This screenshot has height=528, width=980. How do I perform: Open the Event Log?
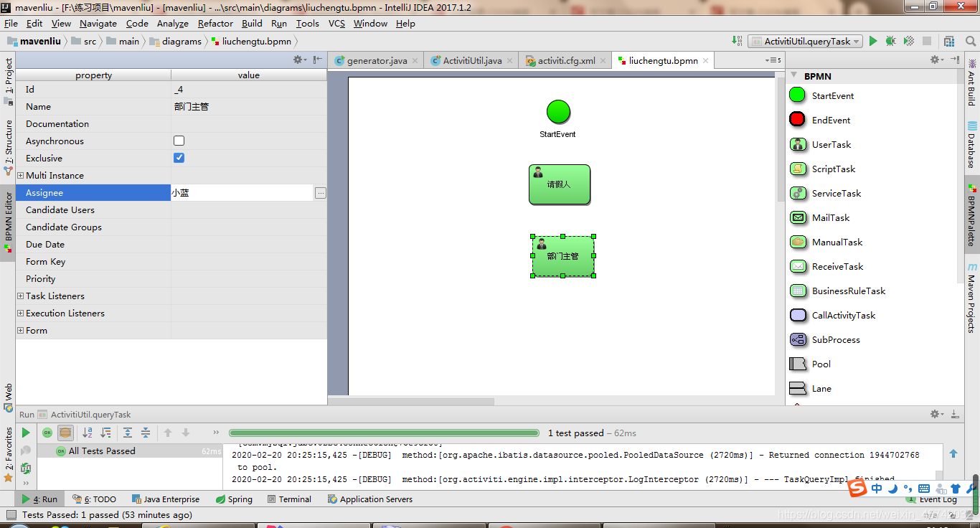[x=933, y=499]
